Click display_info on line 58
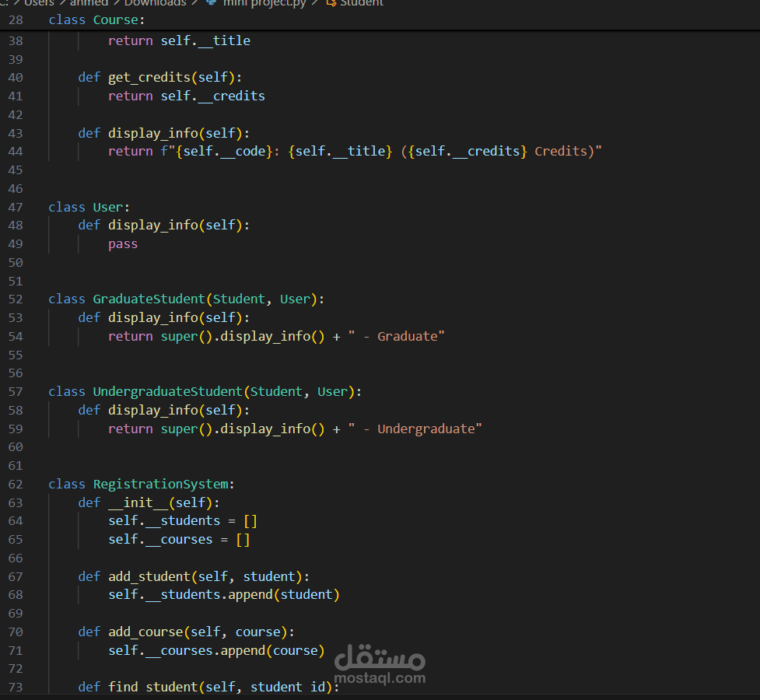 [153, 411]
